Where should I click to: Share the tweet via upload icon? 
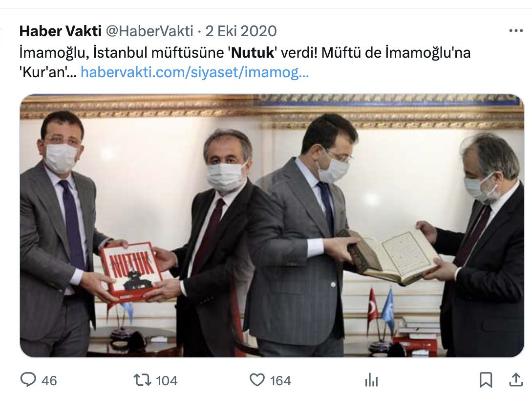pyautogui.click(x=516, y=380)
